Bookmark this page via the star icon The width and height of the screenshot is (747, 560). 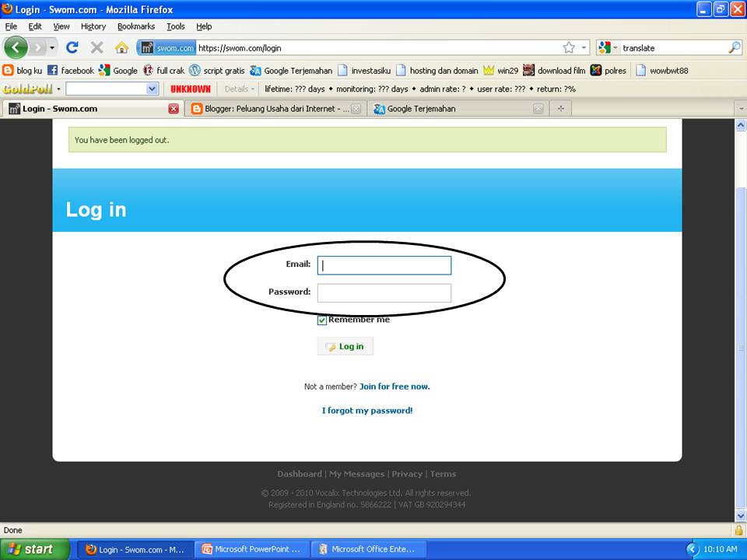pyautogui.click(x=567, y=47)
